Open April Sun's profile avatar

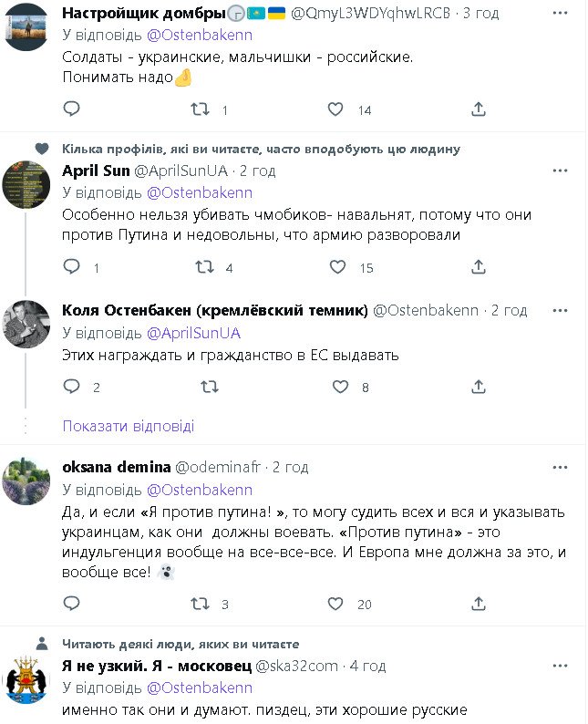[x=26, y=185]
